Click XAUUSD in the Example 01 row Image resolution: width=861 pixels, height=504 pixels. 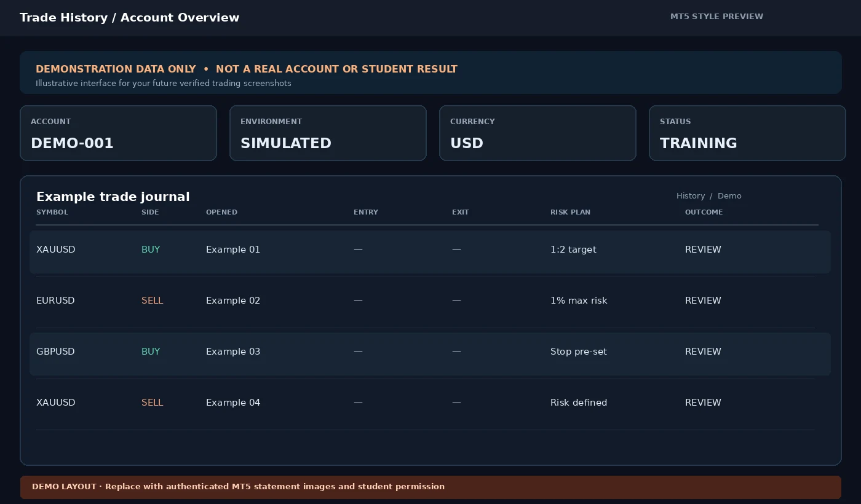pyautogui.click(x=56, y=250)
